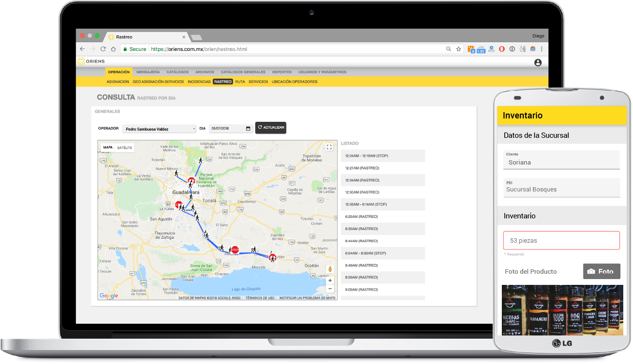
Task: Open the browser home page
Action: [113, 49]
